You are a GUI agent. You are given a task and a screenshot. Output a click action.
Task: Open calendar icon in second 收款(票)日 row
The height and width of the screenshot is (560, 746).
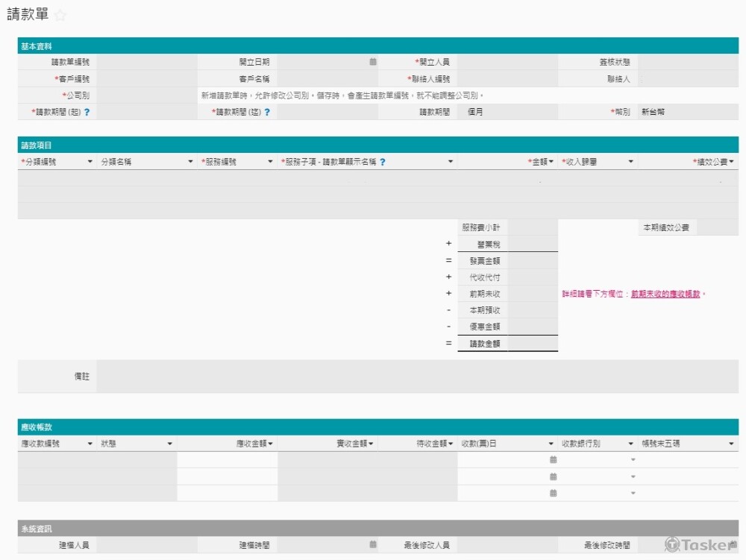click(x=553, y=476)
